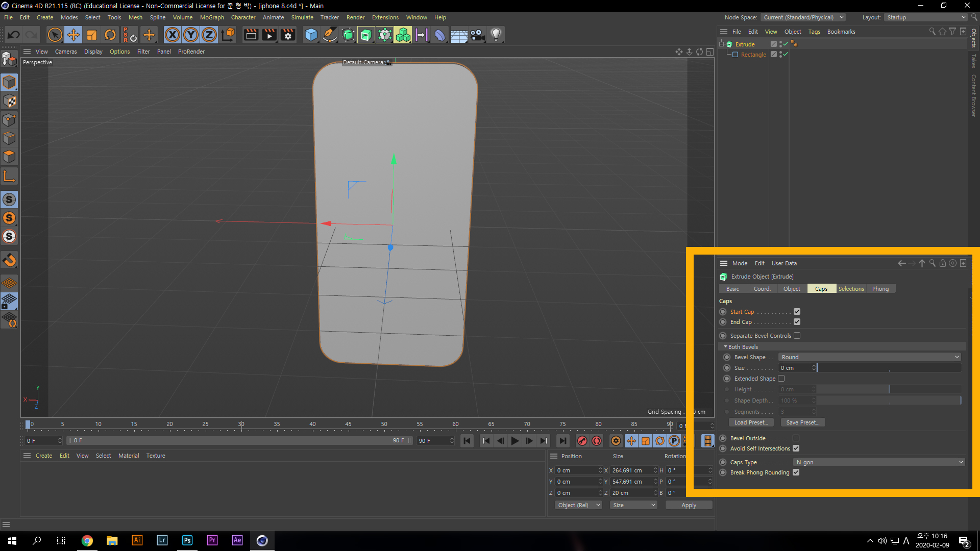
Task: Enable the Extended Shape checkbox
Action: pyautogui.click(x=781, y=379)
